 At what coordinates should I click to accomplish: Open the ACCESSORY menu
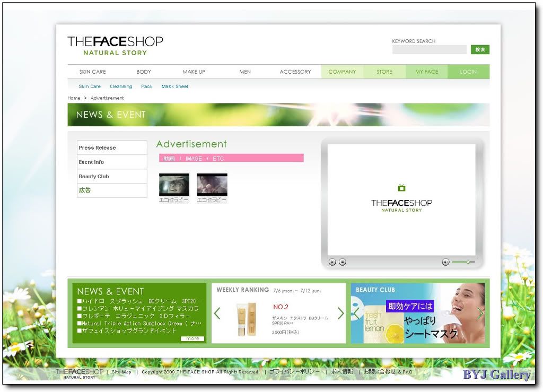[x=295, y=72]
